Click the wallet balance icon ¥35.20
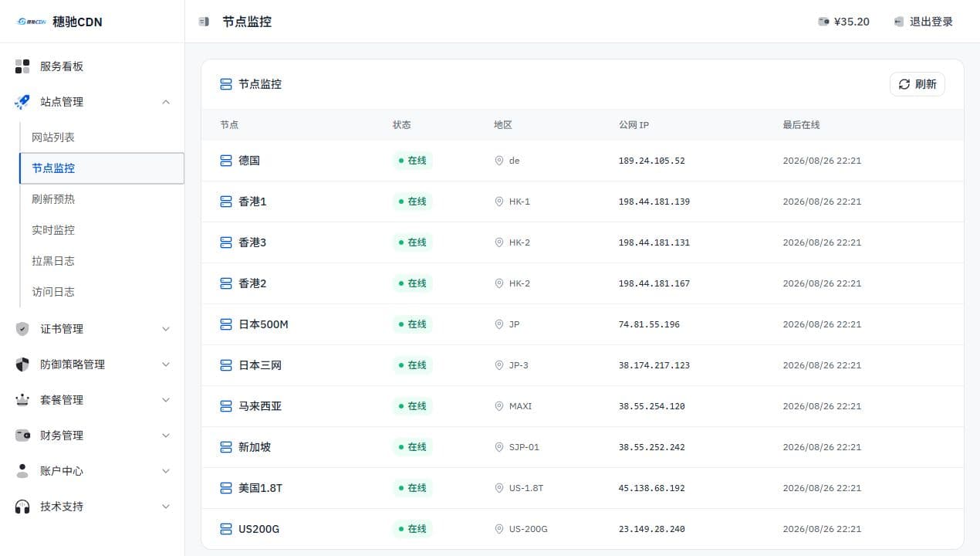This screenshot has width=980, height=556. pos(824,22)
